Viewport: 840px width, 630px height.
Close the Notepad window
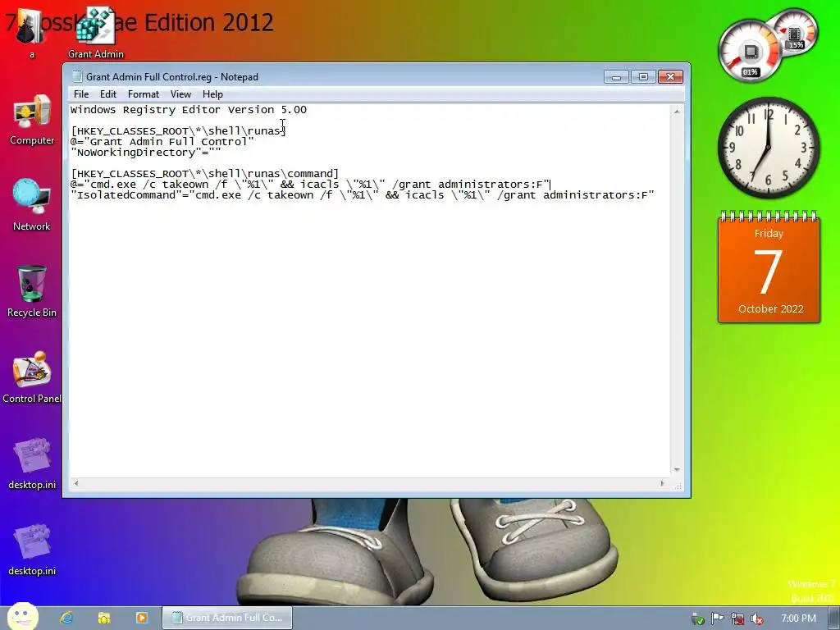(670, 77)
